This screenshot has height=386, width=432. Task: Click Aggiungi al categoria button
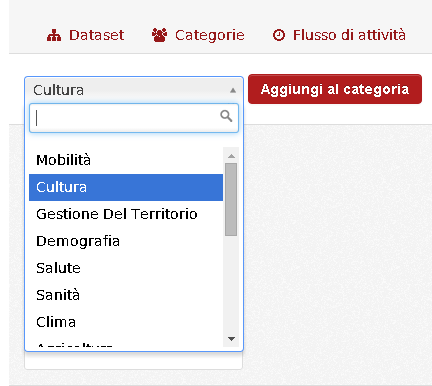pyautogui.click(x=335, y=89)
